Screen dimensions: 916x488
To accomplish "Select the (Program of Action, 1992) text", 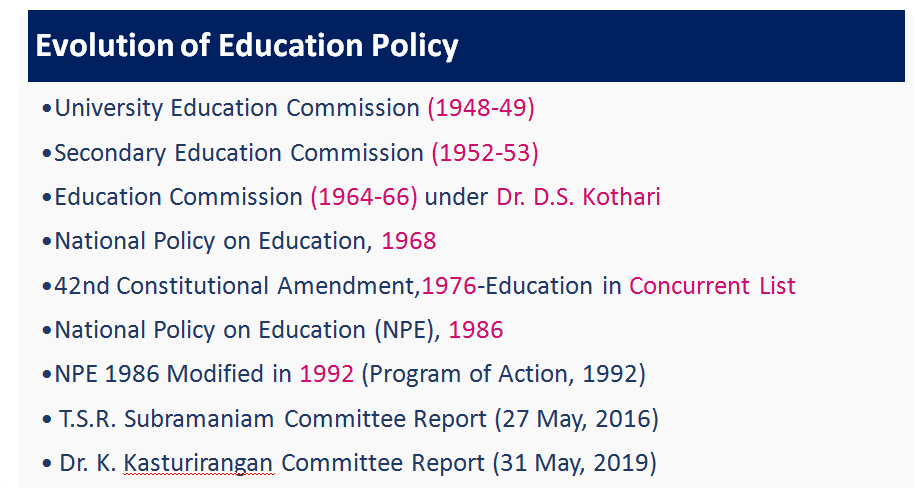I will 504,374.
